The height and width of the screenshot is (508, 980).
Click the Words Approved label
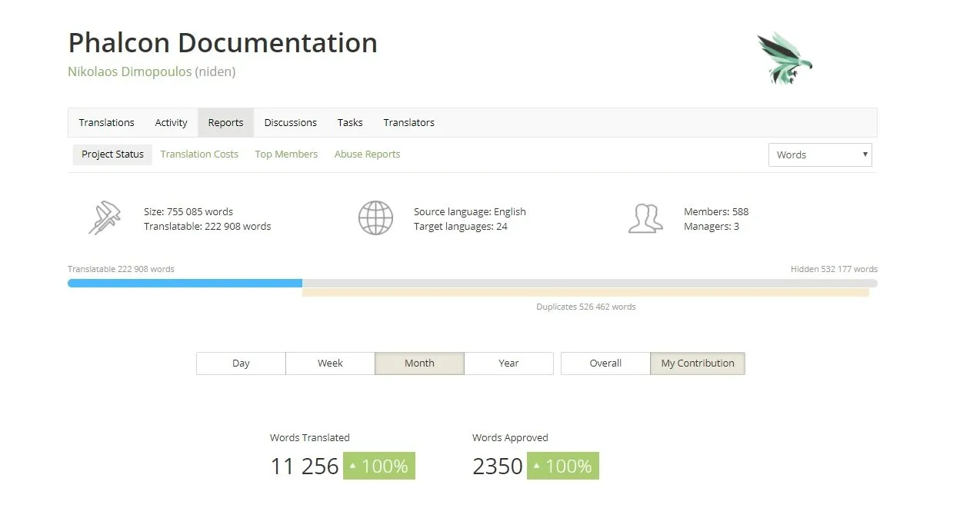[510, 437]
